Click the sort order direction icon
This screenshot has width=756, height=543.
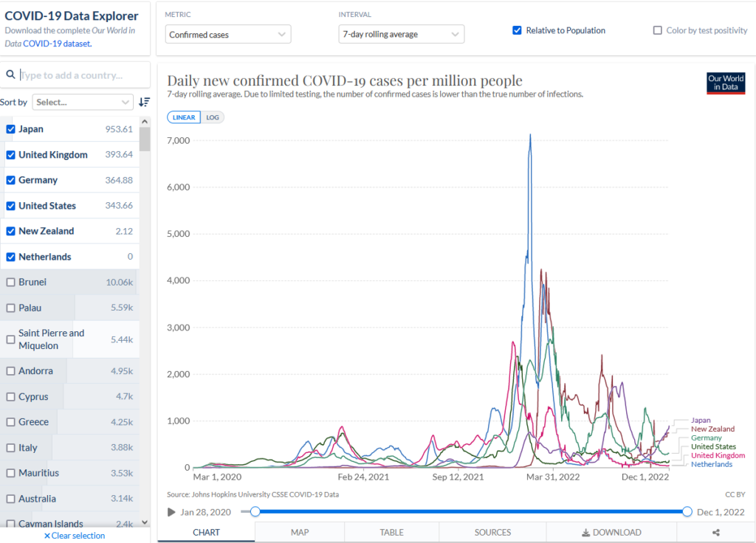click(x=144, y=102)
